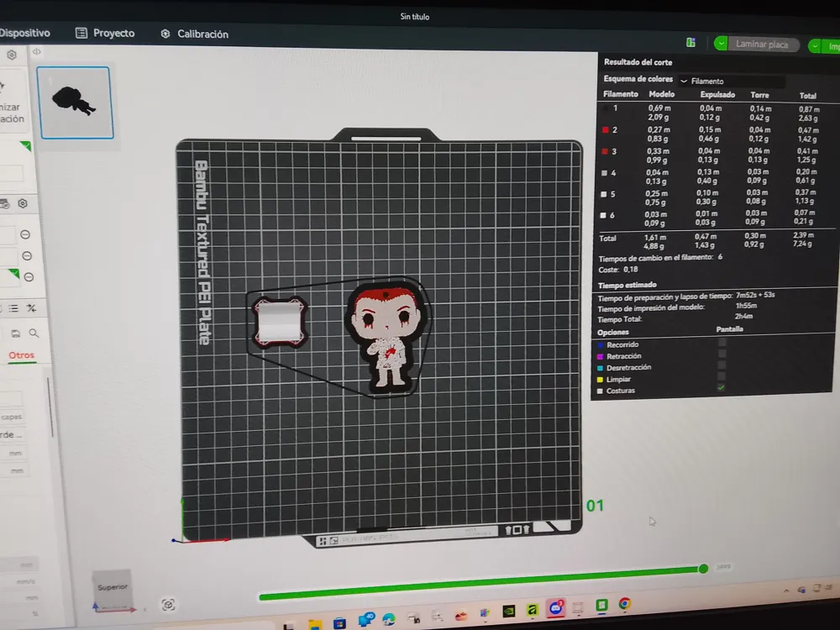Click the Tiempo estimado heading

pos(627,285)
